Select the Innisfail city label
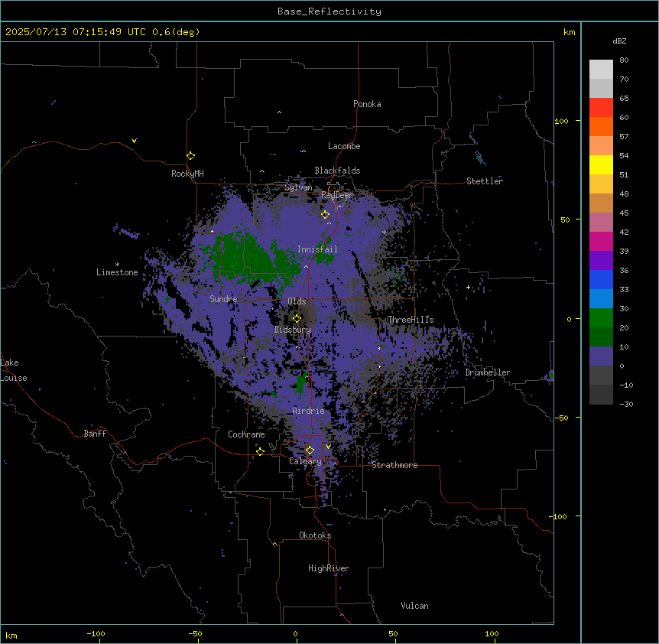 317,249
